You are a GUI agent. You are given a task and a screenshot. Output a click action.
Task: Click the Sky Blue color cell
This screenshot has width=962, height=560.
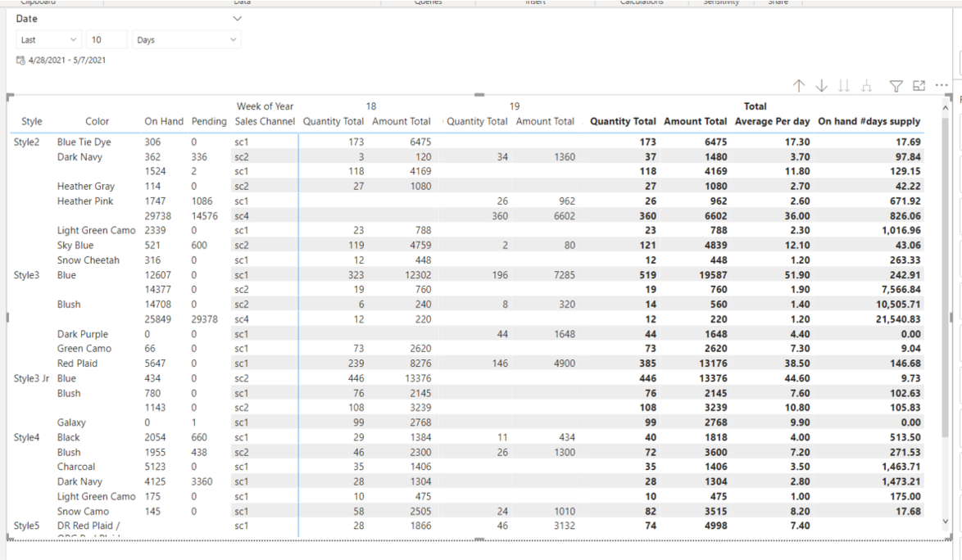(75, 245)
